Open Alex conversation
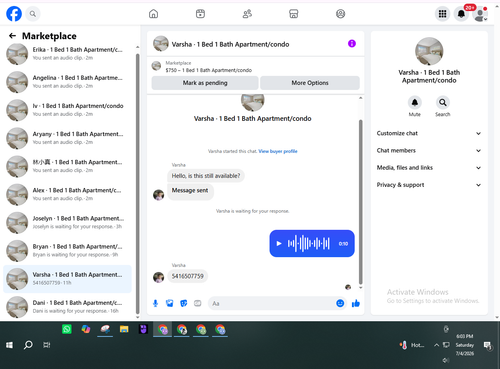The height and width of the screenshot is (369, 500). click(68, 194)
